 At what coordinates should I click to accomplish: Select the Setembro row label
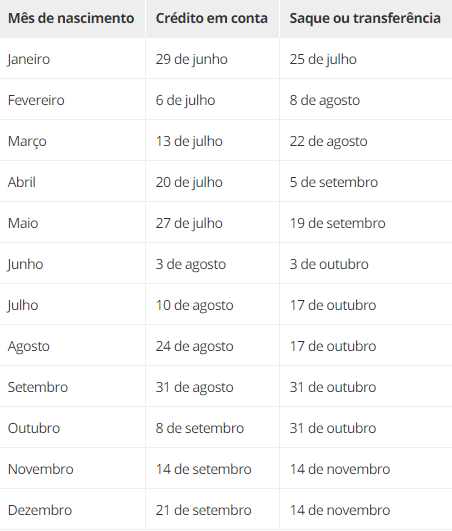click(x=38, y=387)
